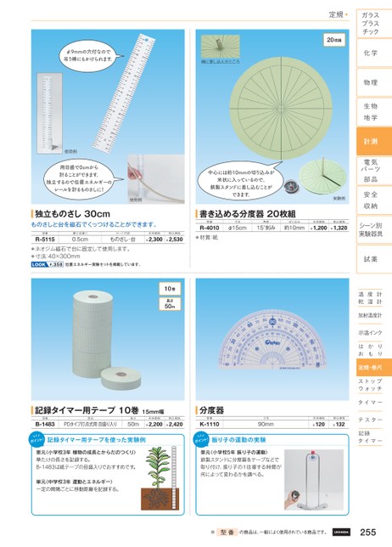Open the テスター subcategory link
Viewport: 392px width, 547px height.
370,420
